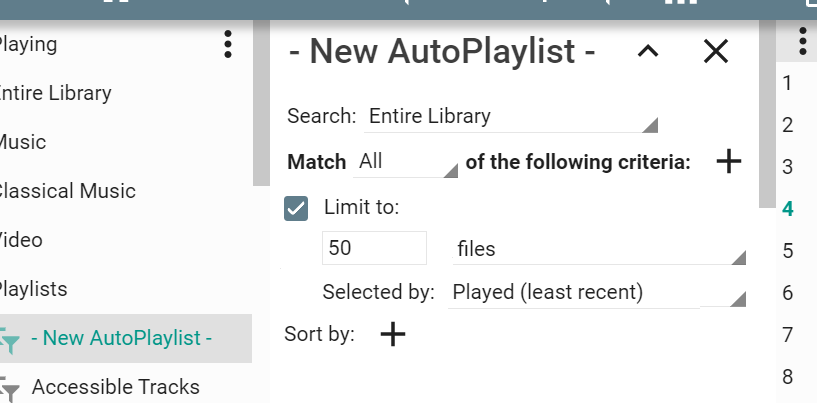Open the files unit dropdown
Image resolution: width=817 pixels, height=403 pixels.
pyautogui.click(x=597, y=249)
